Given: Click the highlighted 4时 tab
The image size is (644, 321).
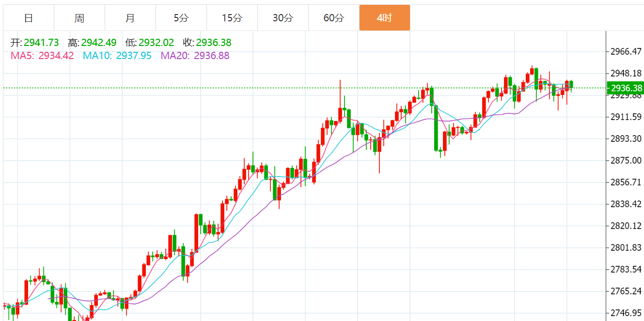Looking at the screenshot, I should 385,18.
